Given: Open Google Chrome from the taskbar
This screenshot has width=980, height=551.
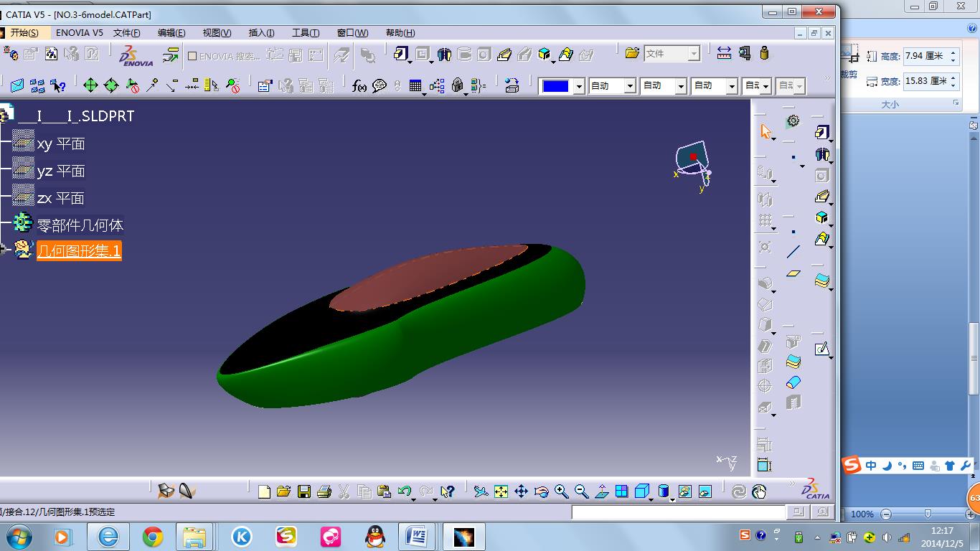Looking at the screenshot, I should pyautogui.click(x=152, y=537).
